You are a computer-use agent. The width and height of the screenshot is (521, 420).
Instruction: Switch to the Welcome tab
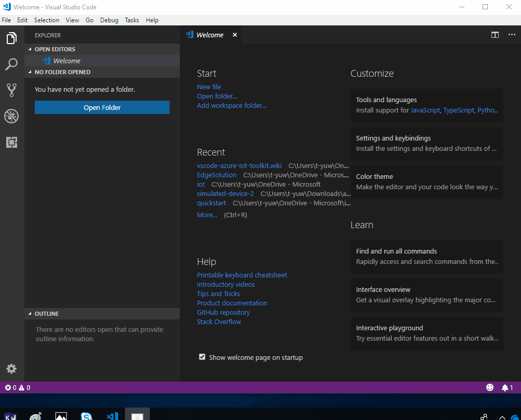[209, 35]
